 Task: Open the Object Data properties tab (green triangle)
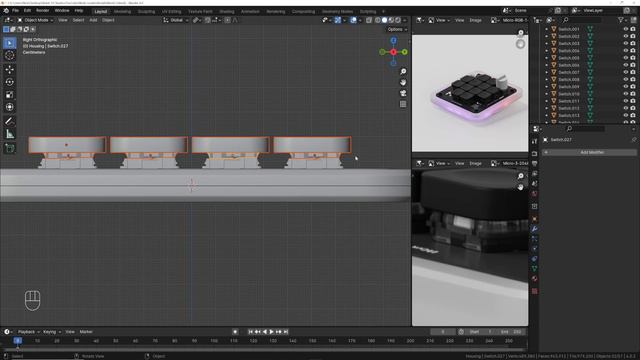535,269
